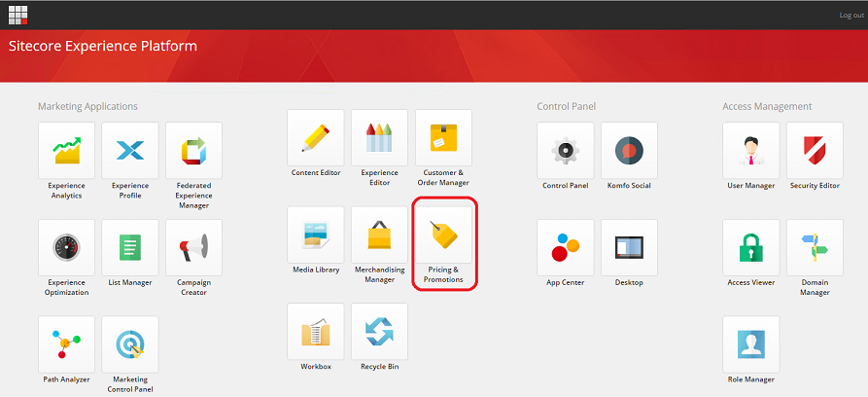Viewport: 868px width, 397px height.
Task: Open the Experience Analytics app
Action: [x=66, y=150]
